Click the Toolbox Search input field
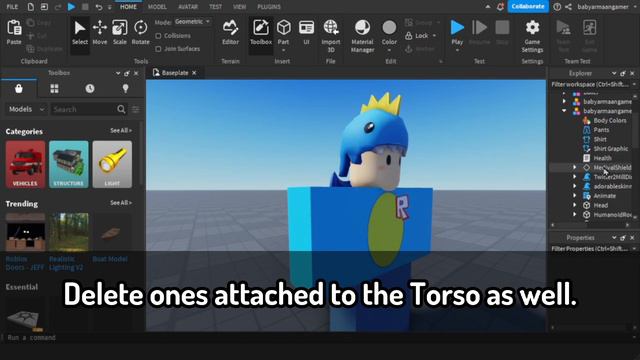640x360 pixels. click(83, 109)
